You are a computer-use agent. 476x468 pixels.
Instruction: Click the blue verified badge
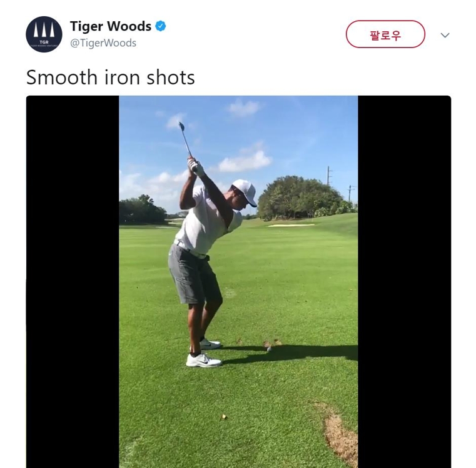point(161,26)
